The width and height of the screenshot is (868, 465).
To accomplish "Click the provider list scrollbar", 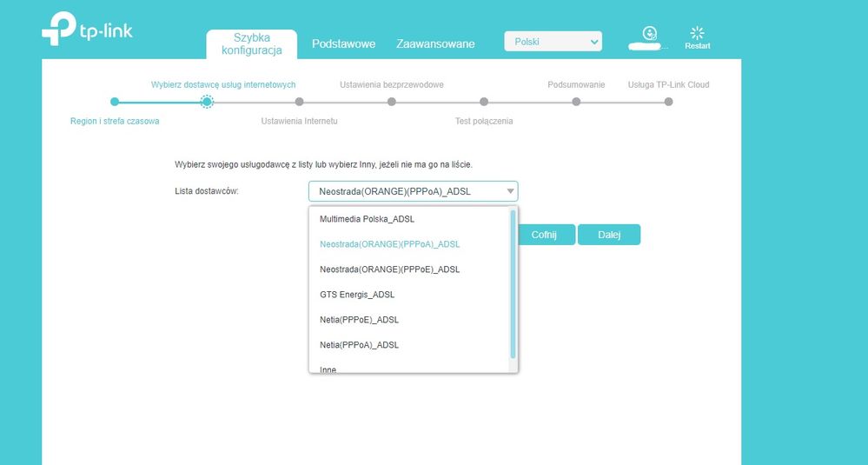I will (514, 283).
